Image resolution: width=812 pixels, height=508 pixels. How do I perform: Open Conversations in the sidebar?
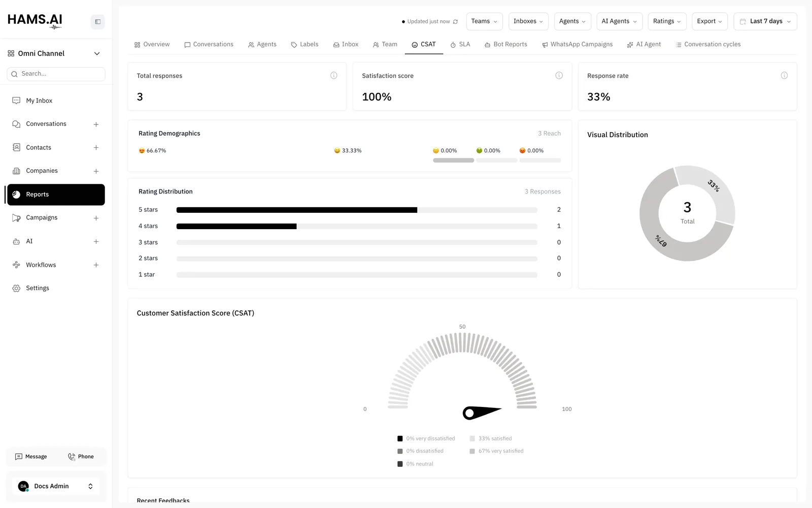(x=46, y=124)
